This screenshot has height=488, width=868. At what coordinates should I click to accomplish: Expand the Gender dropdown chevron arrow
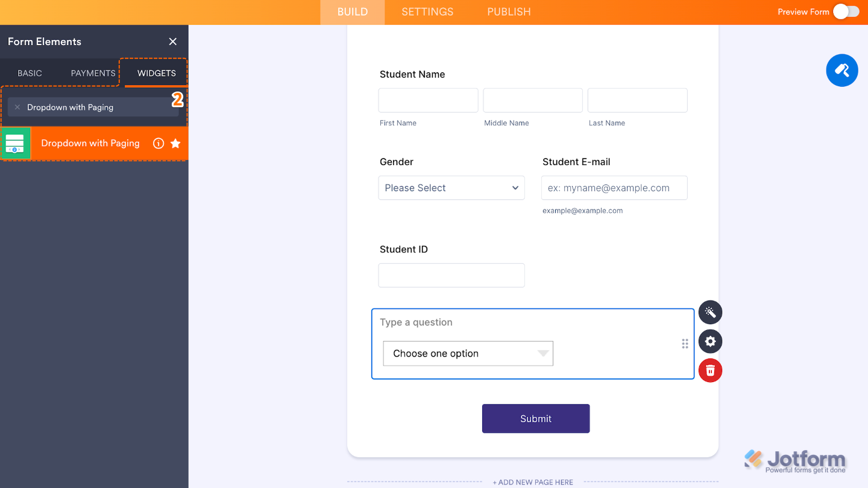point(515,187)
